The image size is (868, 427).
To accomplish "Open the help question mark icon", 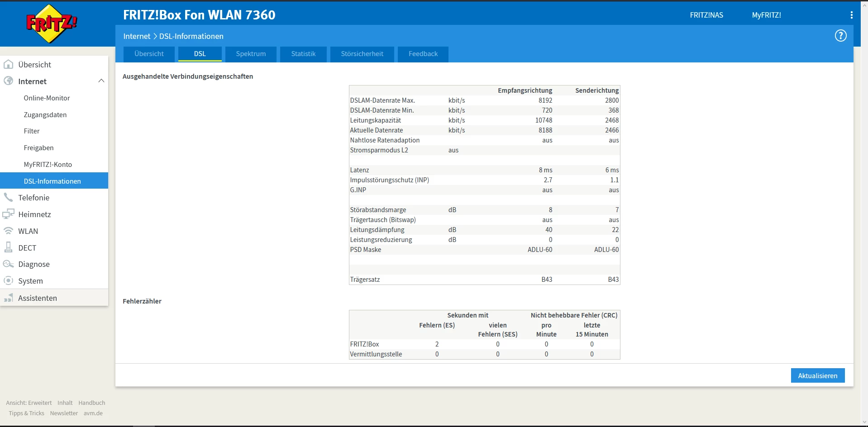I will (840, 36).
